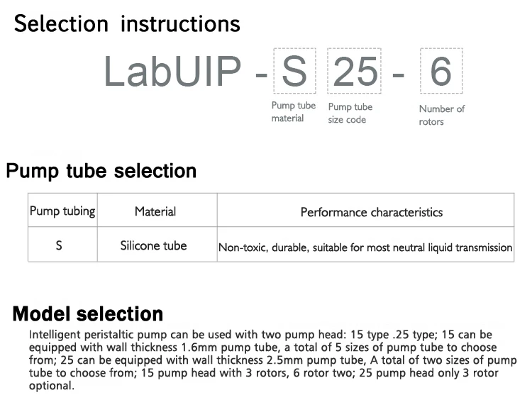Click the 'Pump tube selection' heading
The width and height of the screenshot is (532, 395).
point(101,171)
